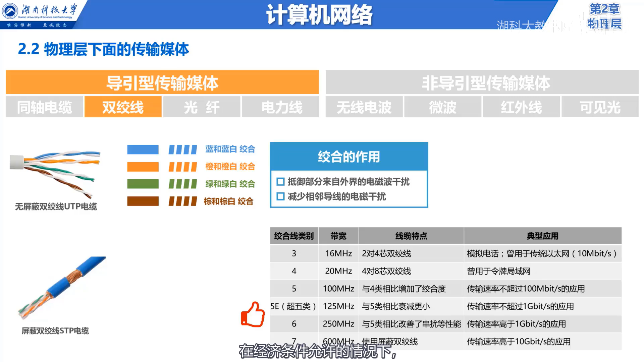
Task: Click the 带宽 column header
Action: pos(338,236)
